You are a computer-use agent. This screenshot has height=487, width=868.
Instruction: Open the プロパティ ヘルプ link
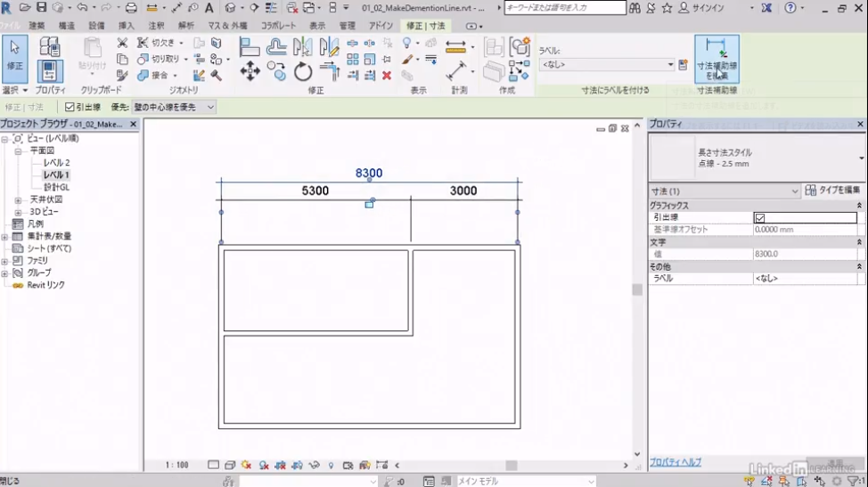click(675, 462)
